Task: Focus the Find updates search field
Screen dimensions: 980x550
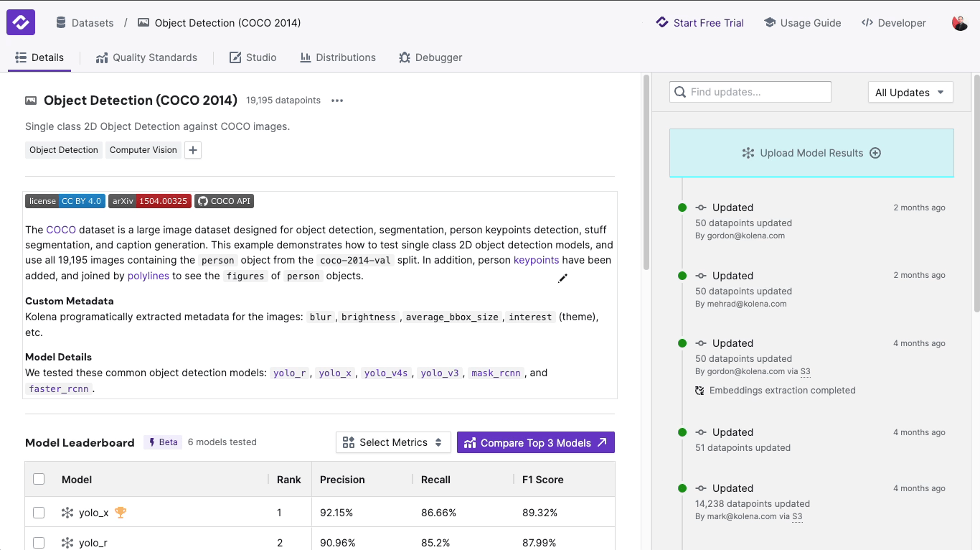Action: [x=750, y=92]
